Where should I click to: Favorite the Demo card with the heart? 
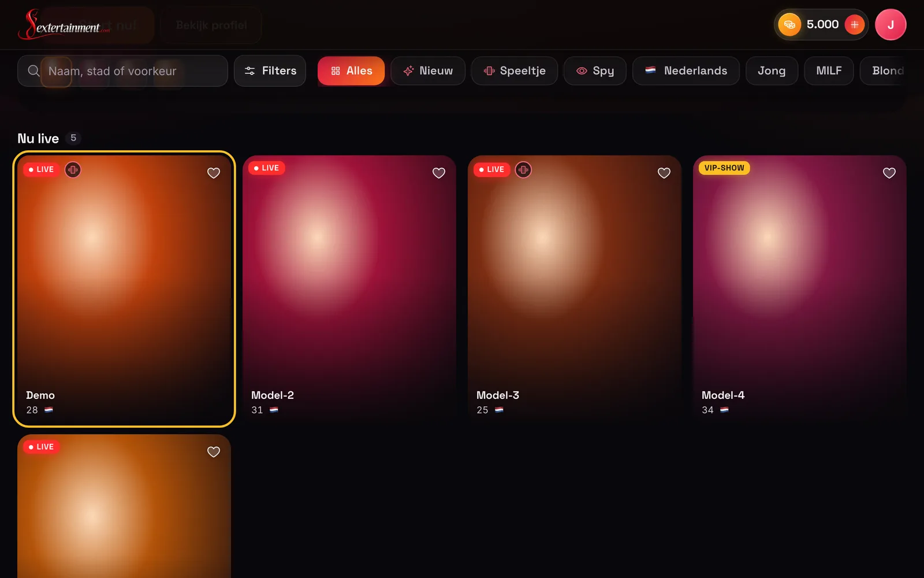[x=214, y=173]
